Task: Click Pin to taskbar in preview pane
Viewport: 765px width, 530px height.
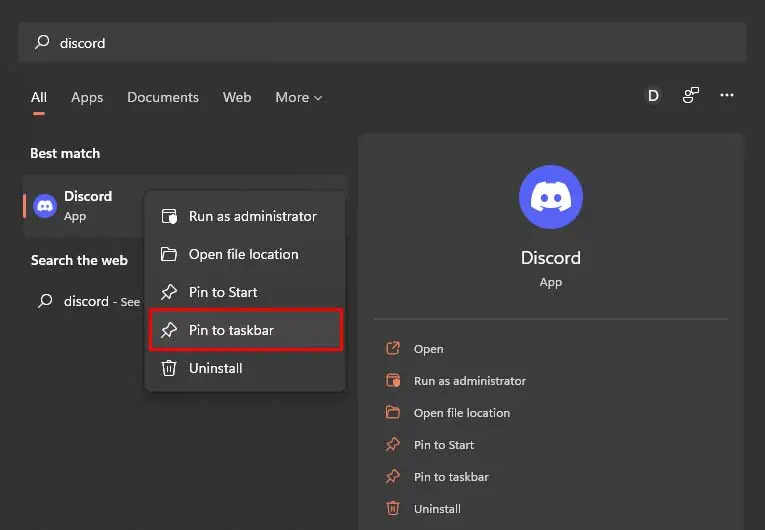Action: pyautogui.click(x=451, y=477)
